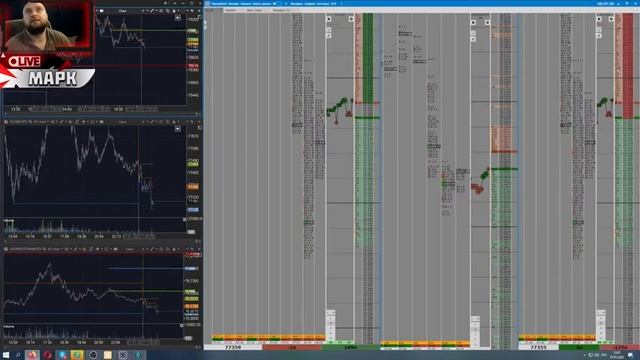Click the green best bid level in left order book

tap(367, 118)
